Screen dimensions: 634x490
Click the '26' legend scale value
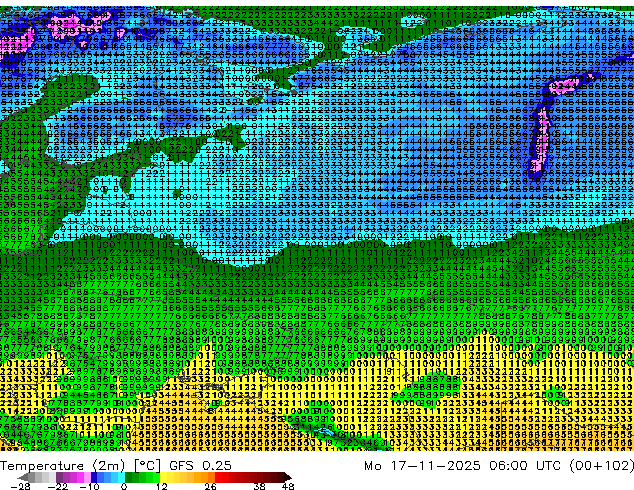(x=210, y=486)
